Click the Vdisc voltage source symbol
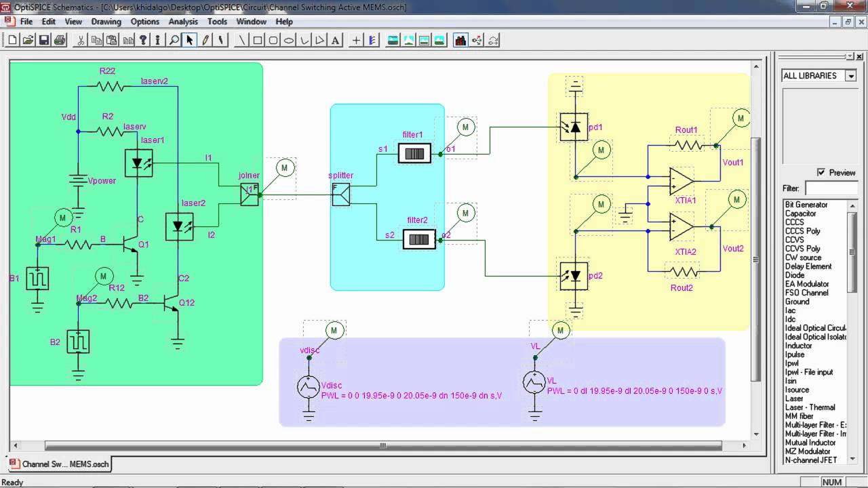The width and height of the screenshot is (868, 488). tap(309, 386)
